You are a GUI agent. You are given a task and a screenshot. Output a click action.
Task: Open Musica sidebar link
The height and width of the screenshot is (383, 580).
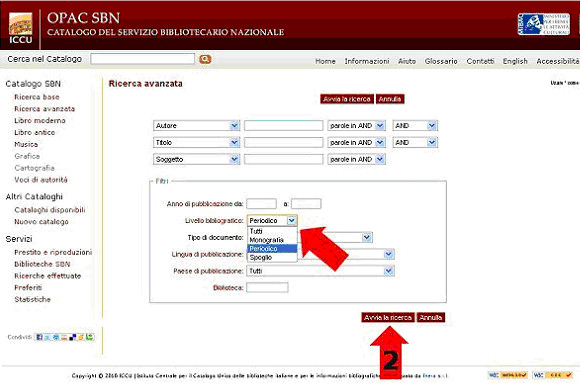26,144
